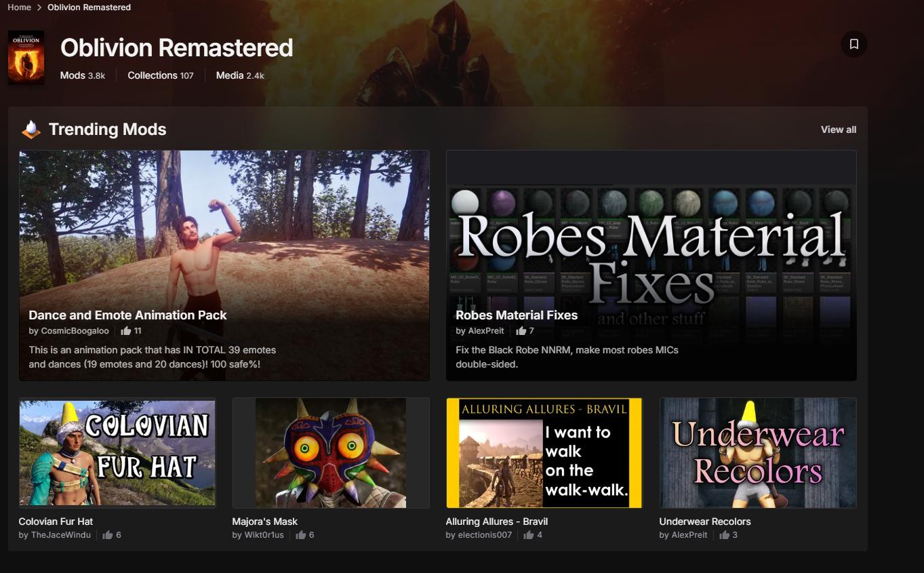Visit AlexPreit's profile under Robes Material Fixes
The width and height of the screenshot is (924, 573).
(x=486, y=331)
